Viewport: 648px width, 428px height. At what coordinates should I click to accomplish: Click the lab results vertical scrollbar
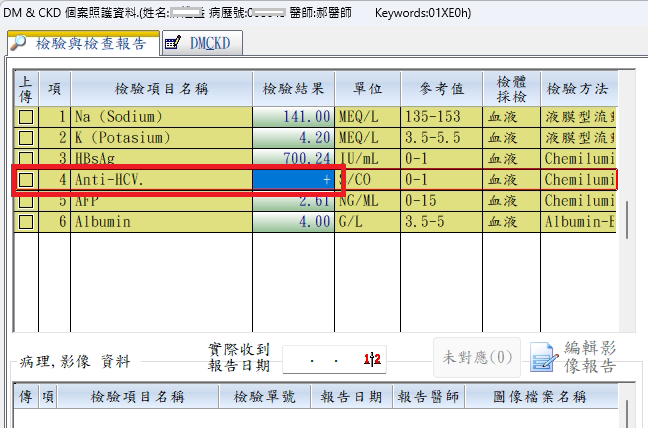pyautogui.click(x=627, y=220)
